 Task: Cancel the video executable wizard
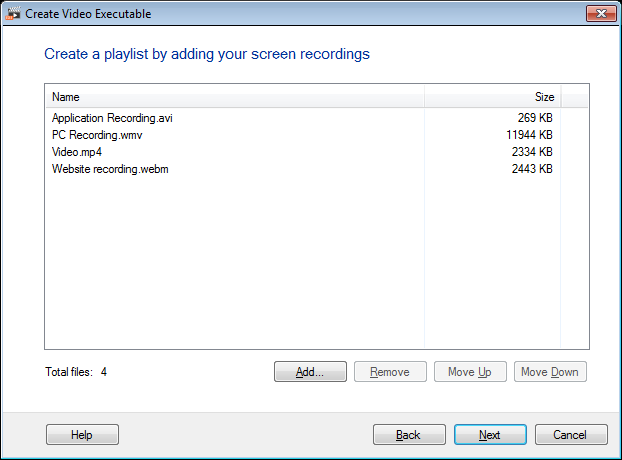pos(571,435)
